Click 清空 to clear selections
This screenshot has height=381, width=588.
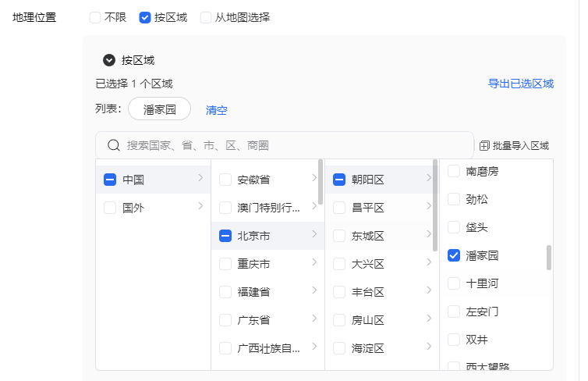click(216, 110)
